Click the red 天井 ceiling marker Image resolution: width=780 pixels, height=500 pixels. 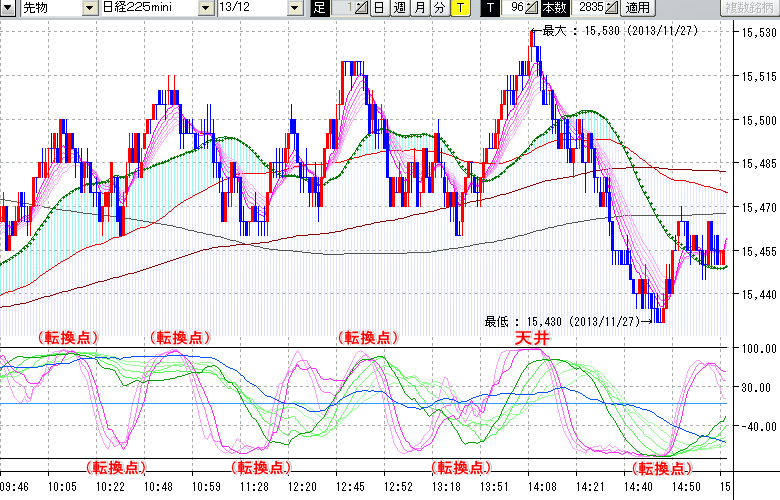coord(531,339)
